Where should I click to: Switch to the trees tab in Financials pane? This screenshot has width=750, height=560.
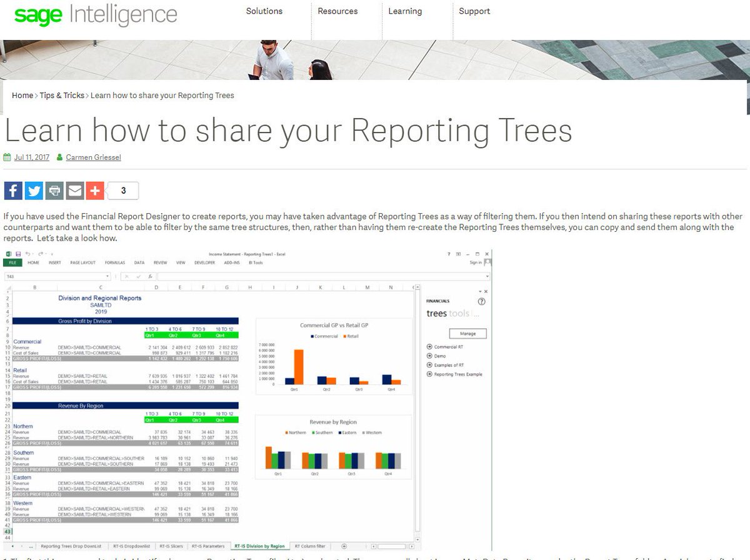tap(436, 314)
